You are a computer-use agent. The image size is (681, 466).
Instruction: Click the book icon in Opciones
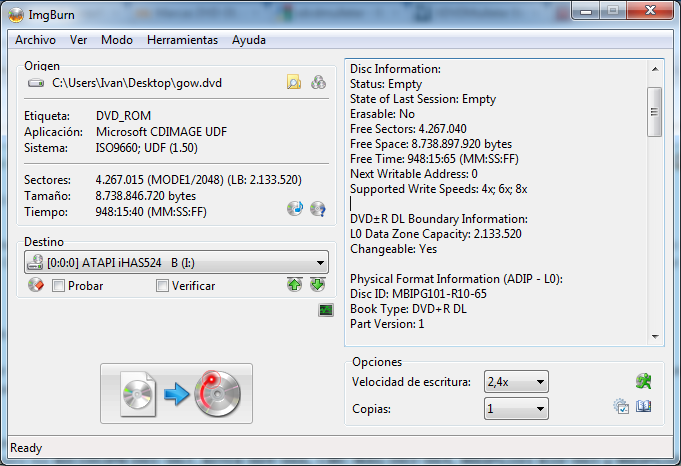(643, 407)
